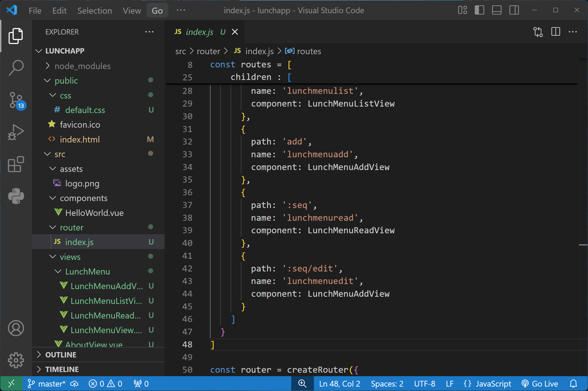Change indentation via Spaces: 2
588x391 pixels.
coord(387,384)
